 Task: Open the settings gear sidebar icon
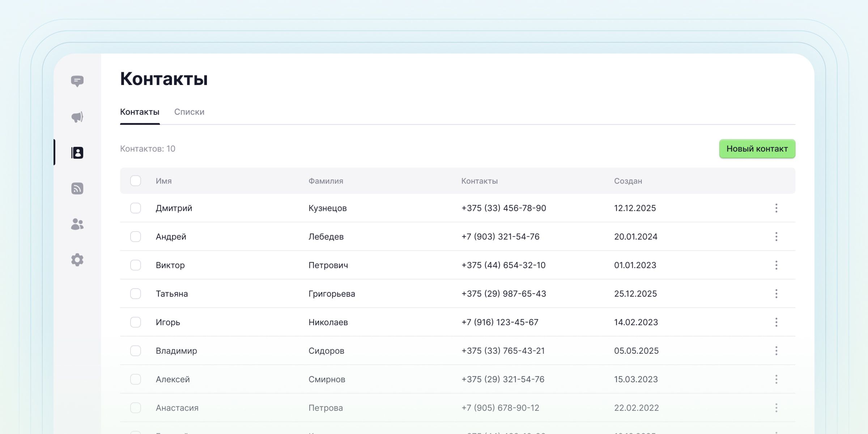[x=77, y=260]
